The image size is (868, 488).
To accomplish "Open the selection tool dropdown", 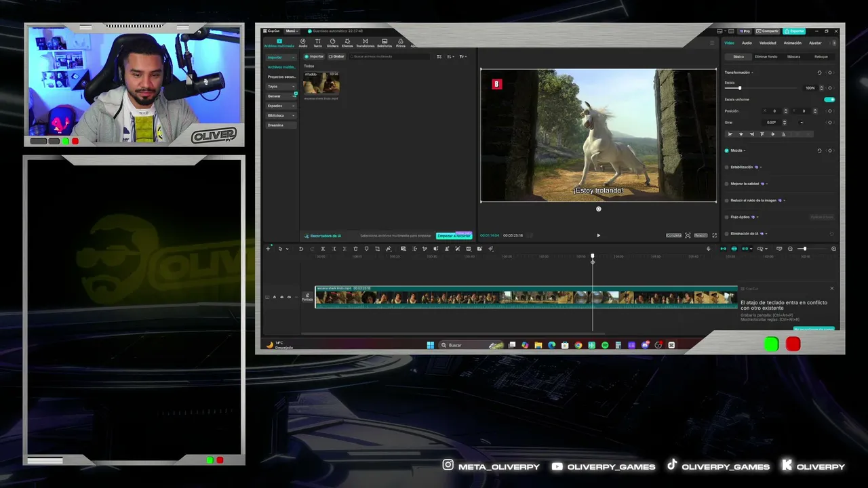I will click(x=287, y=249).
